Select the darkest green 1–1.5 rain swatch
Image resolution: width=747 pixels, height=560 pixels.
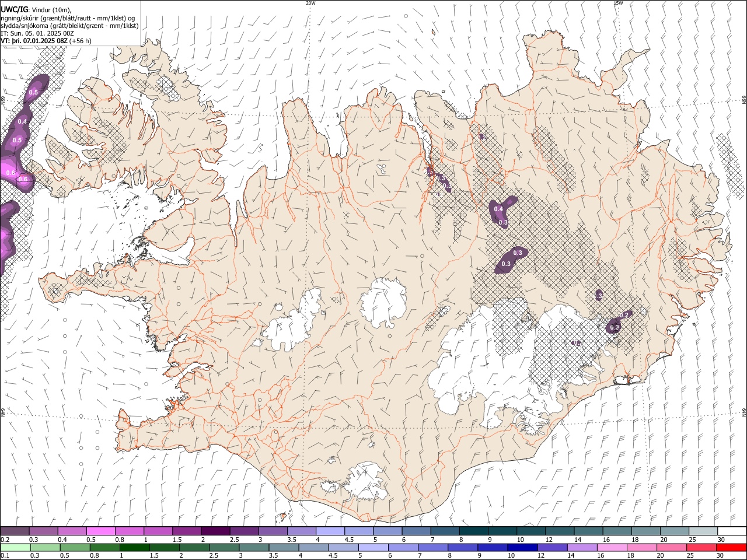(134, 548)
